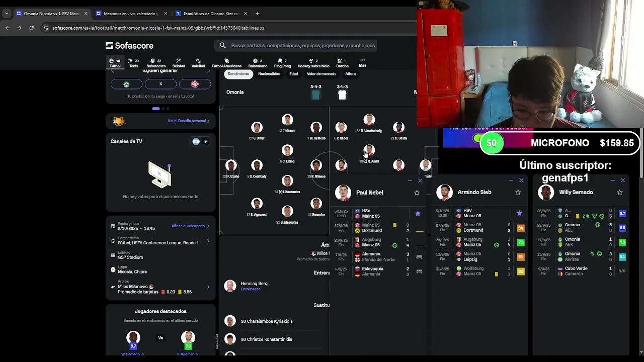
Task: Click the N. Amiri player avatar
Action: pos(369,150)
